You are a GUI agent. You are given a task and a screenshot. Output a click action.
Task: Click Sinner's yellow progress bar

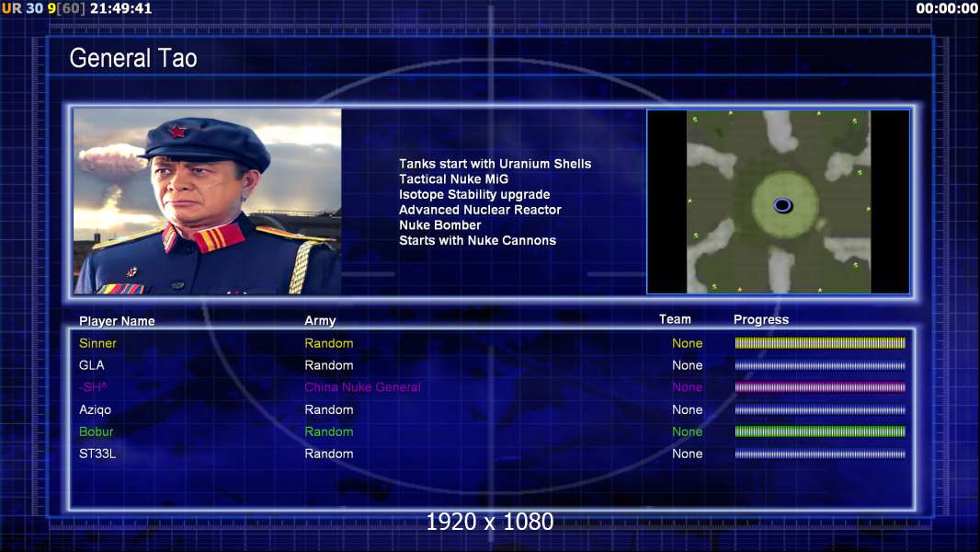(820, 342)
